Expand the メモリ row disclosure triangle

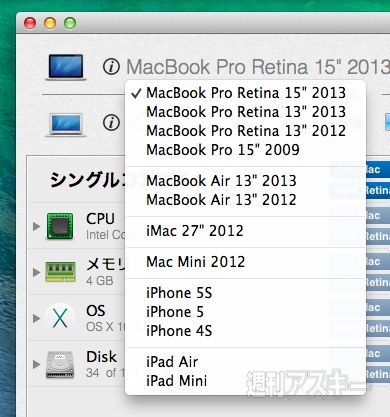[36, 273]
